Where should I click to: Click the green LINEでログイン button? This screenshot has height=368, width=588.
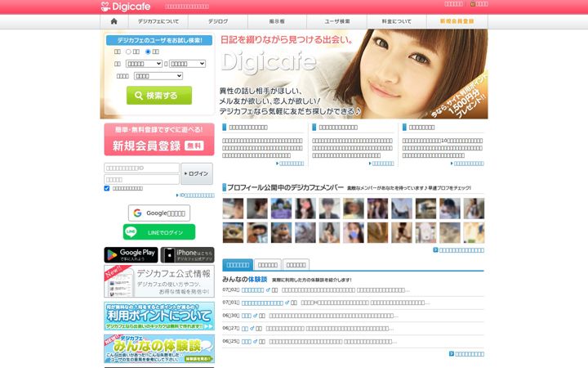[159, 232]
